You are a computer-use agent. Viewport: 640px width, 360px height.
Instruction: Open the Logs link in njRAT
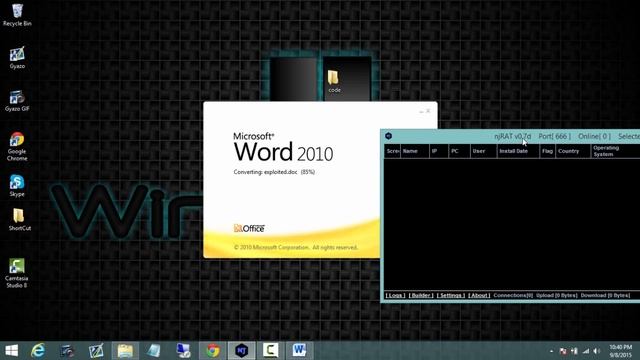coord(395,295)
